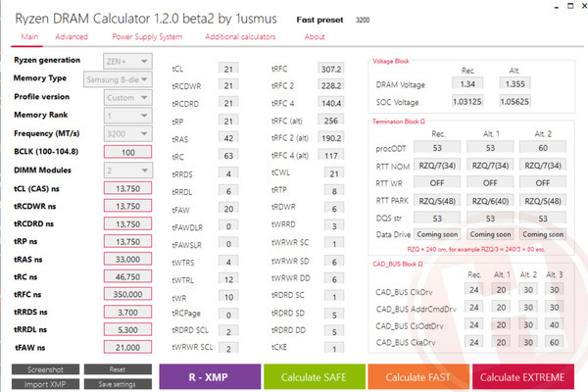This screenshot has height=392, width=588.
Task: Minimize the calculator window
Action: point(557,7)
